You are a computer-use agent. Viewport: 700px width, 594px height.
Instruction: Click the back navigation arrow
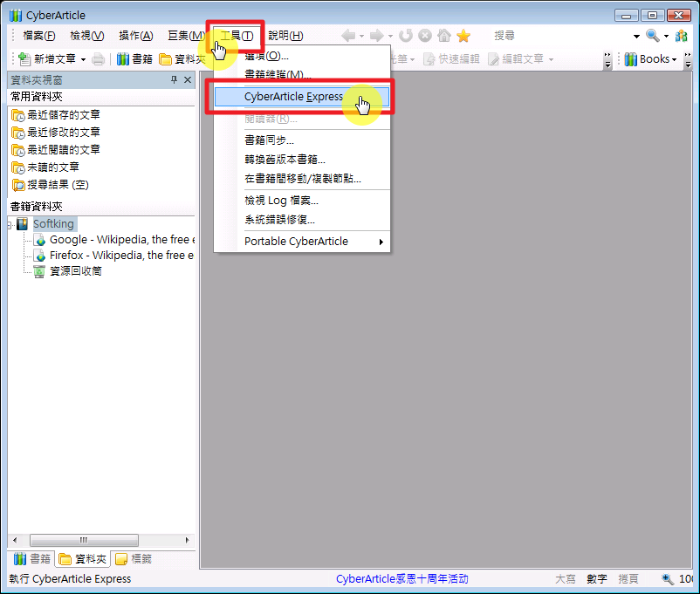(x=348, y=36)
